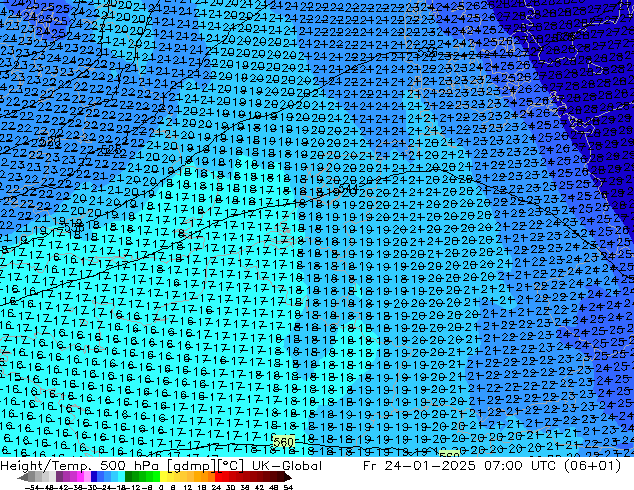Click the date 'Fr 24-01-2025'

click(419, 466)
